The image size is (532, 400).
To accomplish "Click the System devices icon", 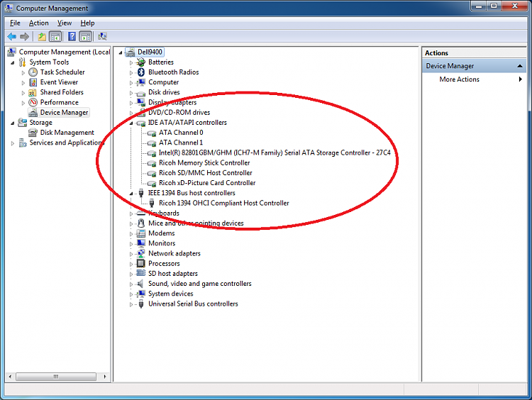I will tap(141, 294).
